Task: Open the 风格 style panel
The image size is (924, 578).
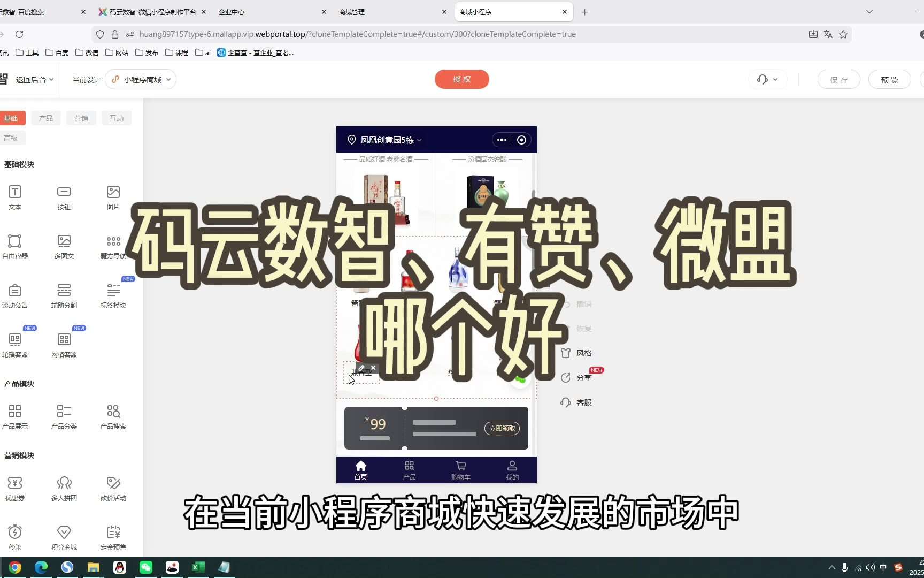Action: click(576, 353)
